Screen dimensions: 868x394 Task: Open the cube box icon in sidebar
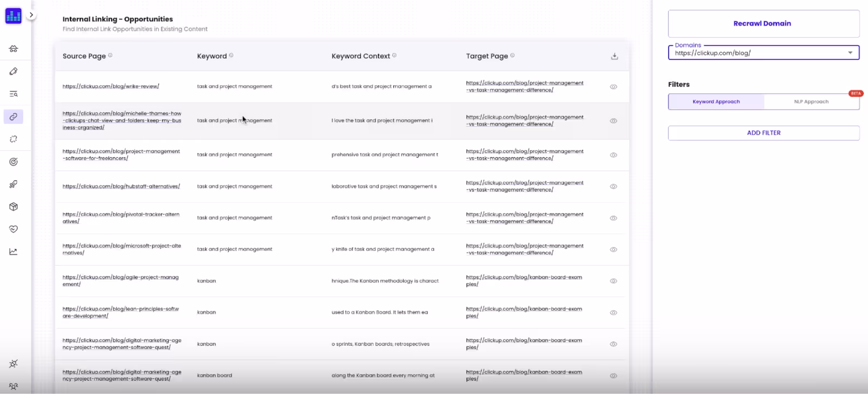14,206
